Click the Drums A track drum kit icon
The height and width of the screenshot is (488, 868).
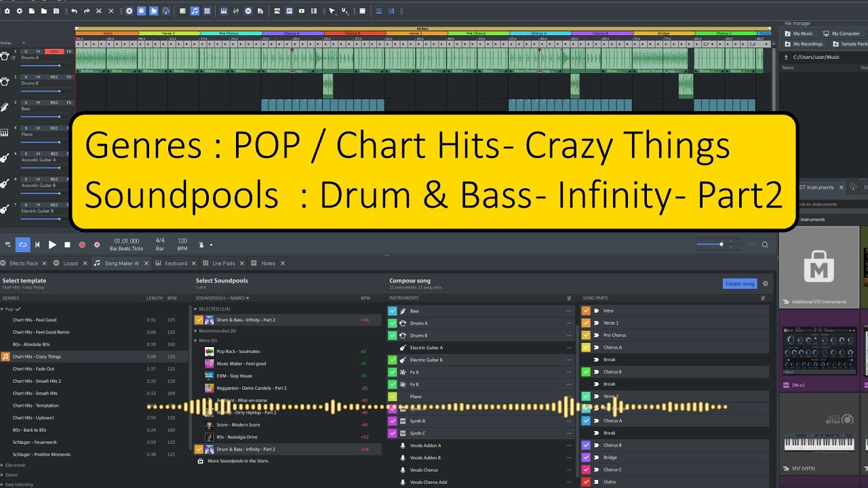pos(5,57)
